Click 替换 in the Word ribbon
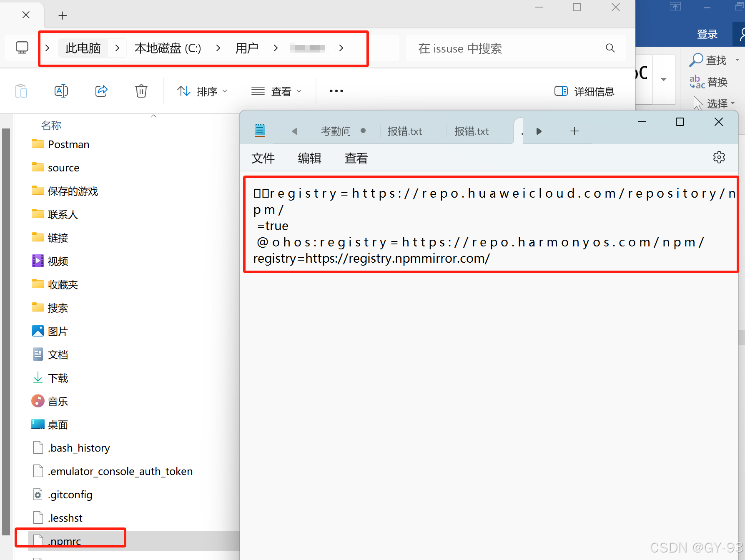Viewport: 745px width, 560px height. [x=708, y=82]
